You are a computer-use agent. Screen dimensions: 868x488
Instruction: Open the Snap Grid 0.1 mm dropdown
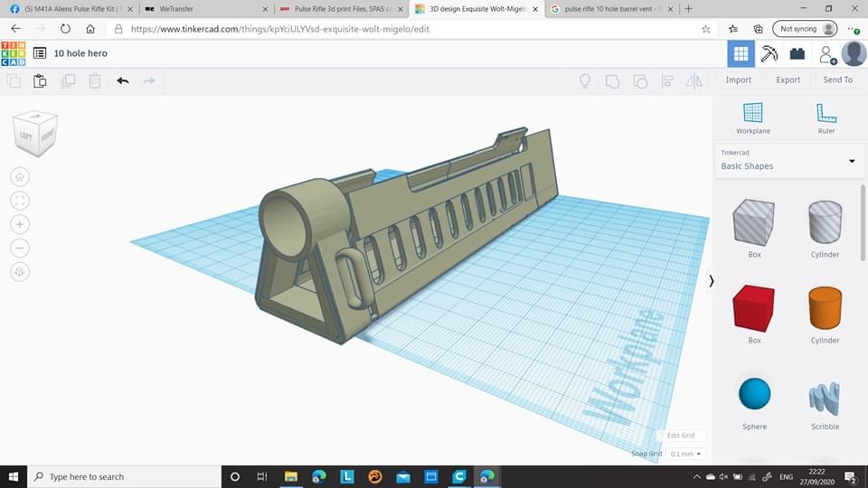(x=685, y=454)
